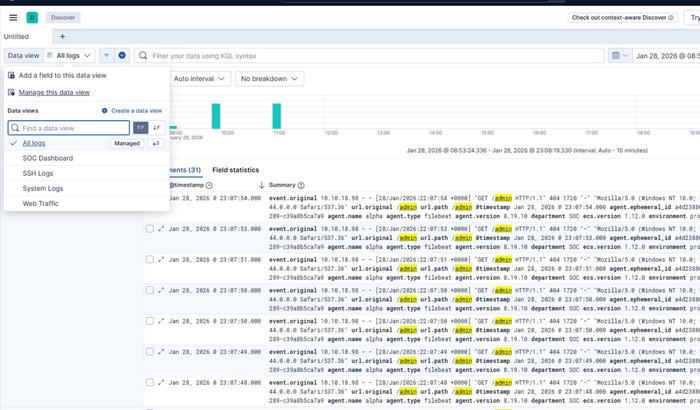Click the histogram bar near 10:00
This screenshot has height=410, width=700.
[x=216, y=116]
